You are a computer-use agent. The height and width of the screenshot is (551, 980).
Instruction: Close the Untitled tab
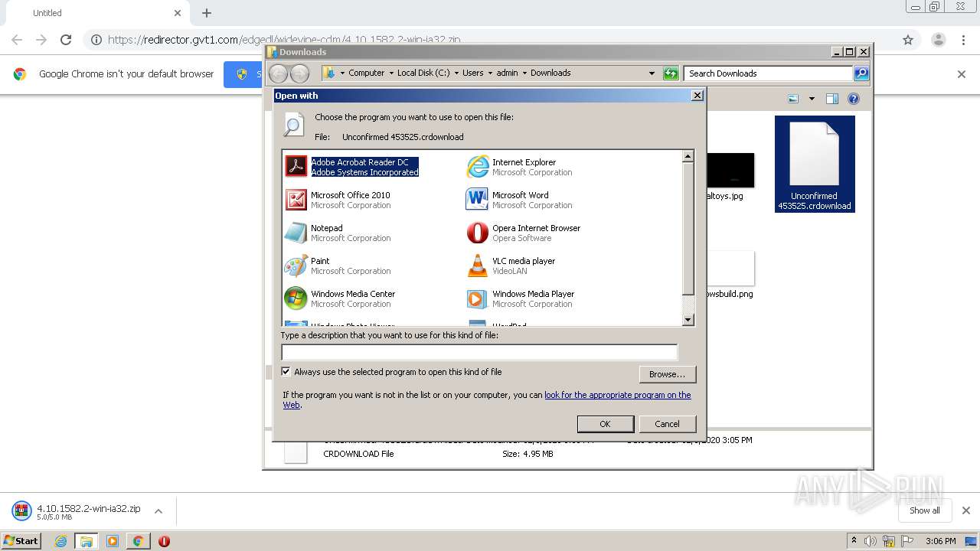(178, 13)
